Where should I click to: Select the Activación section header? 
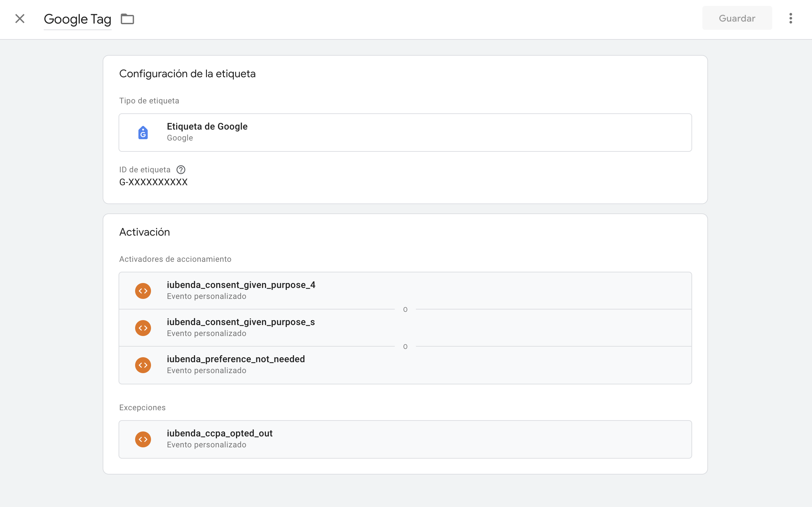coord(144,232)
